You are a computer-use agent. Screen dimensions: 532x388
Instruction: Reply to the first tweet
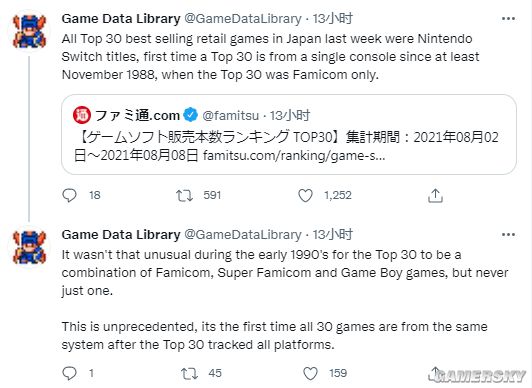tap(70, 195)
